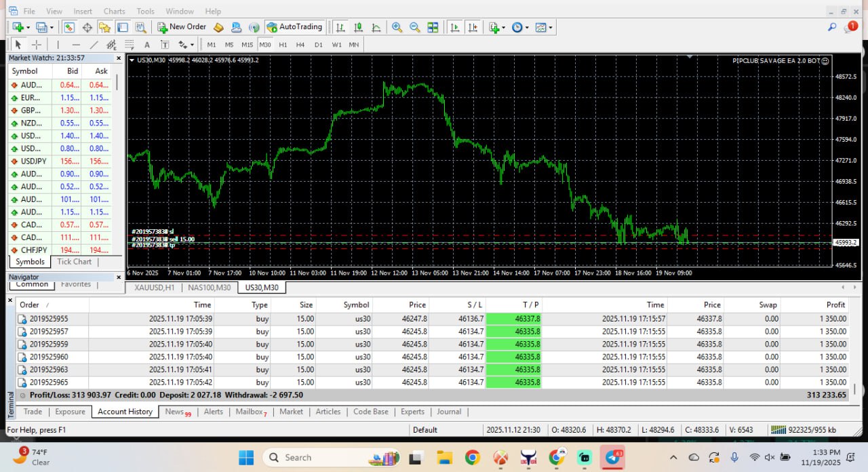Zoom in on the chart
The image size is (868, 472).
click(397, 27)
